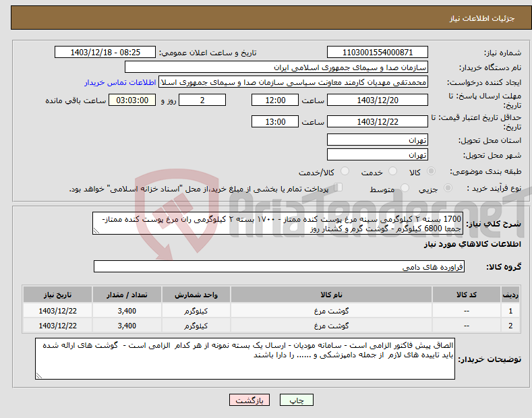Click the ردیف column header
The width and height of the screenshot is (532, 418).
[510, 295]
